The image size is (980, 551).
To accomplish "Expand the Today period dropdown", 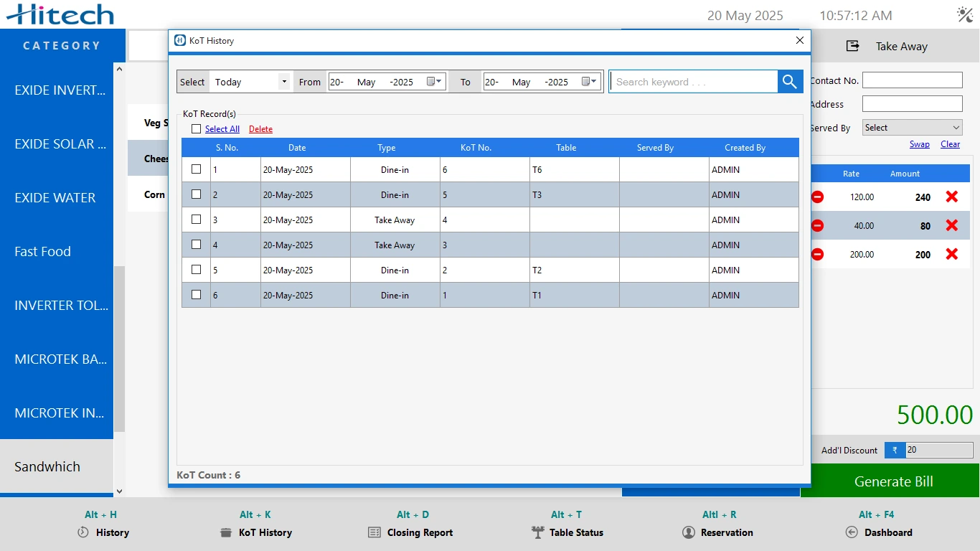I will (x=284, y=82).
